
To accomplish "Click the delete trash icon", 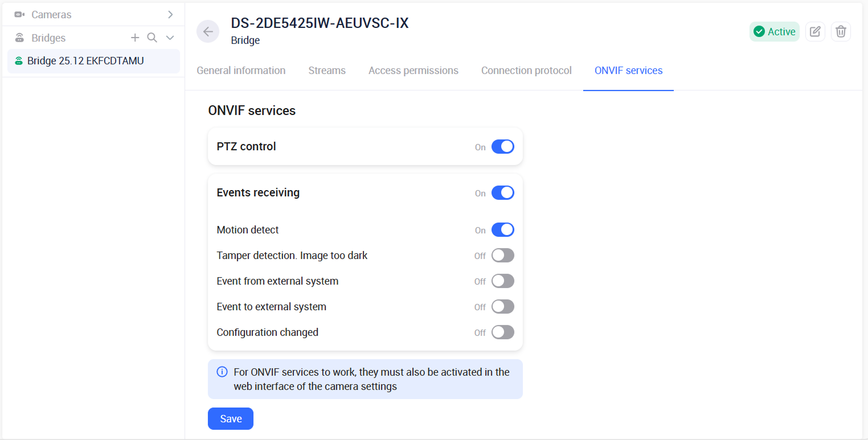I will (x=841, y=32).
